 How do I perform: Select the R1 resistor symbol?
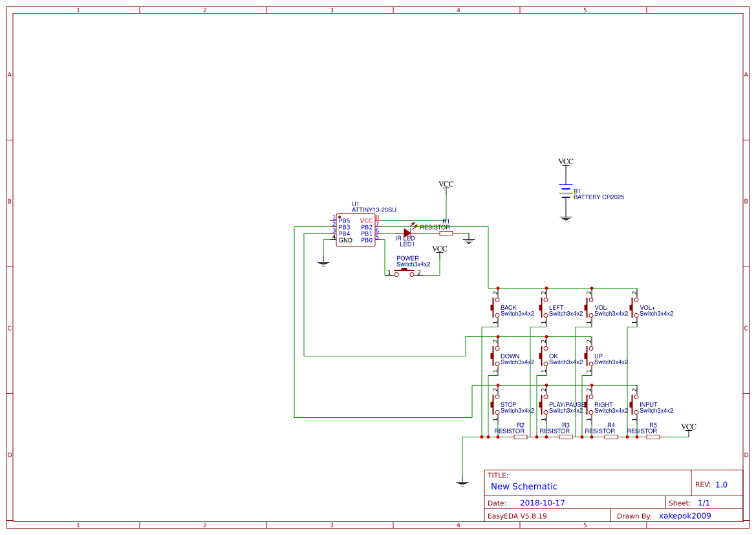point(446,233)
